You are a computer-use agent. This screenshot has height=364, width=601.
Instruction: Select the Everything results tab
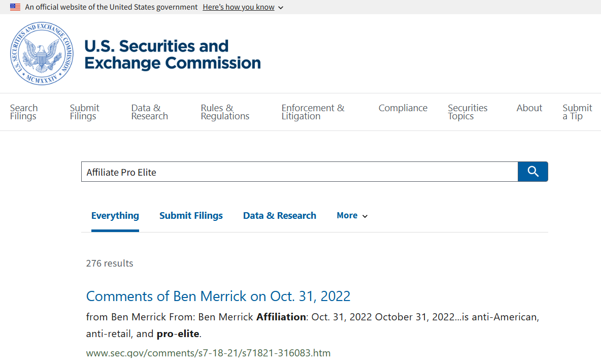click(x=115, y=216)
